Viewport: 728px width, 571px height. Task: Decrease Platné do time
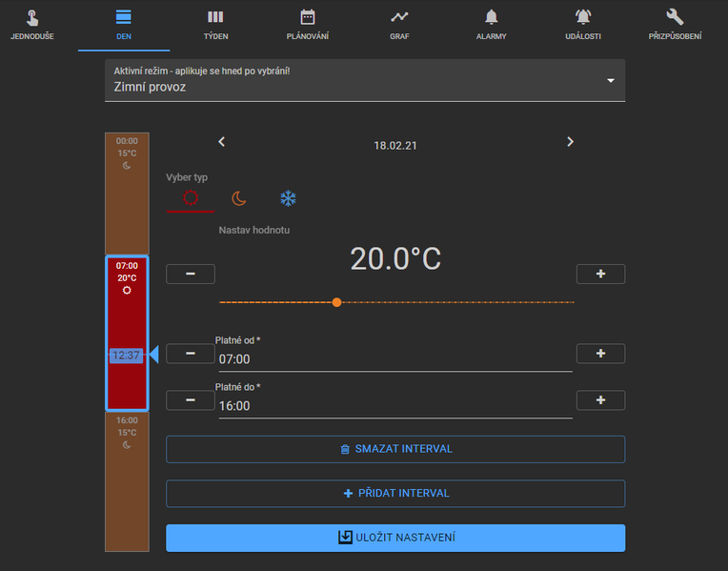[191, 400]
